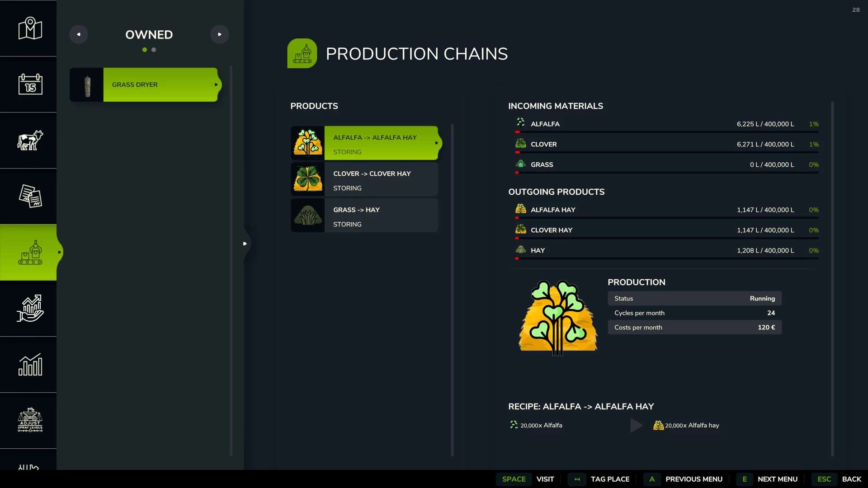Screen dimensions: 868x488
Task: Go to next category with right arrow
Action: click(220, 34)
